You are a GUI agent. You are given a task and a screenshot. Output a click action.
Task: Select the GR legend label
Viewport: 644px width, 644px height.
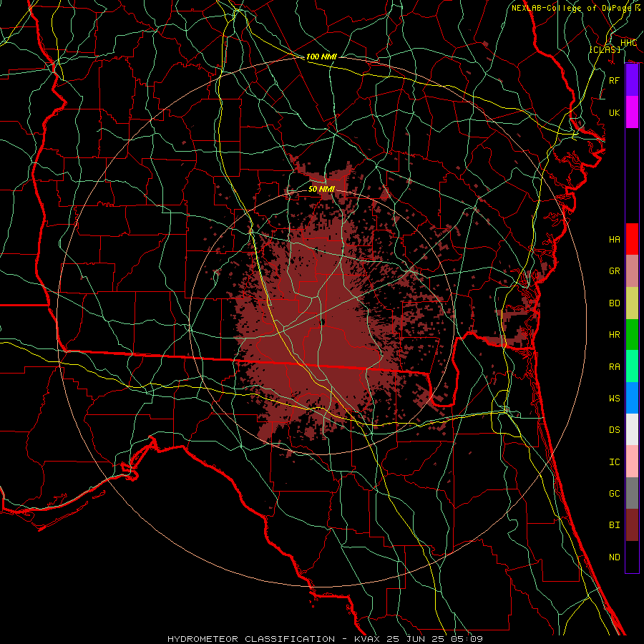[x=615, y=271]
